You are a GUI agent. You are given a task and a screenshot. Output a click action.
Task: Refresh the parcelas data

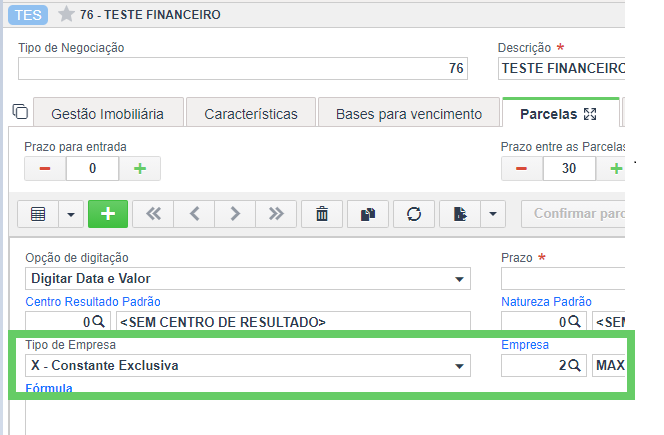414,213
